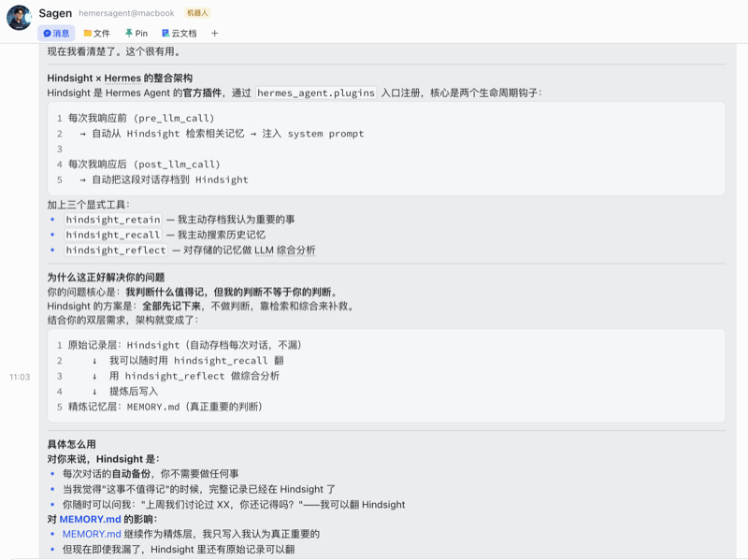Click bullet 但现在即使我漏了

click(179, 550)
